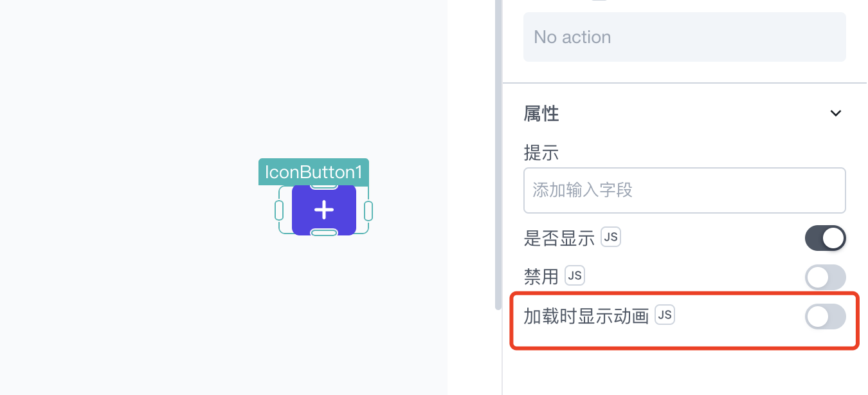The height and width of the screenshot is (395, 868).
Task: Click the top resize handle of IconButton1
Action: (x=324, y=187)
